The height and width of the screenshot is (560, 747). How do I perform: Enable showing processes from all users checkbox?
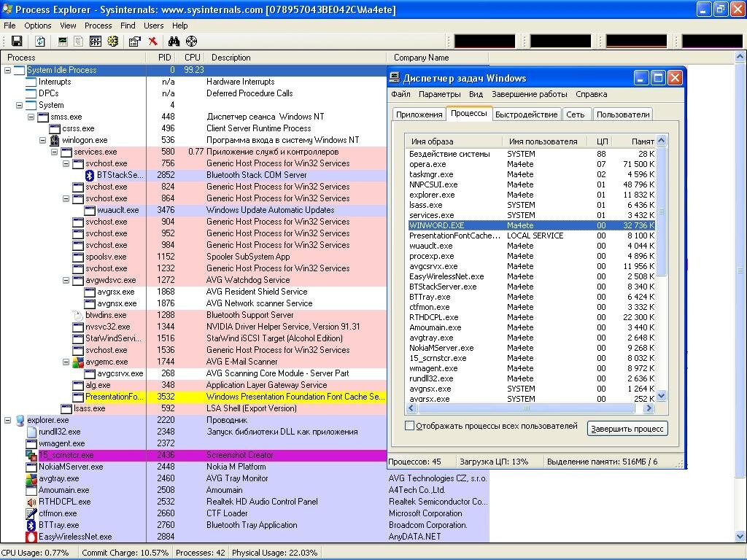(x=410, y=426)
